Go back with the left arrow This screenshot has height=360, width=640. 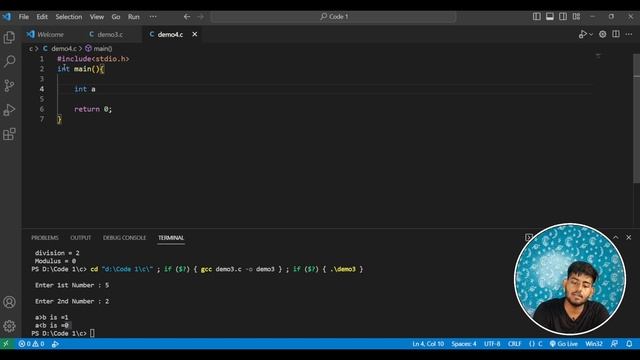187,17
